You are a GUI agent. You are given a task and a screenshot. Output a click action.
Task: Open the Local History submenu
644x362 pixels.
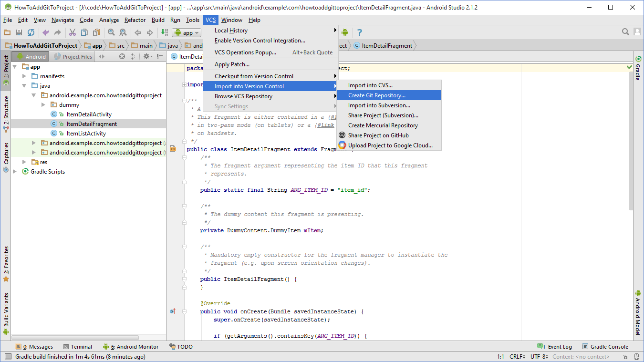(x=270, y=31)
